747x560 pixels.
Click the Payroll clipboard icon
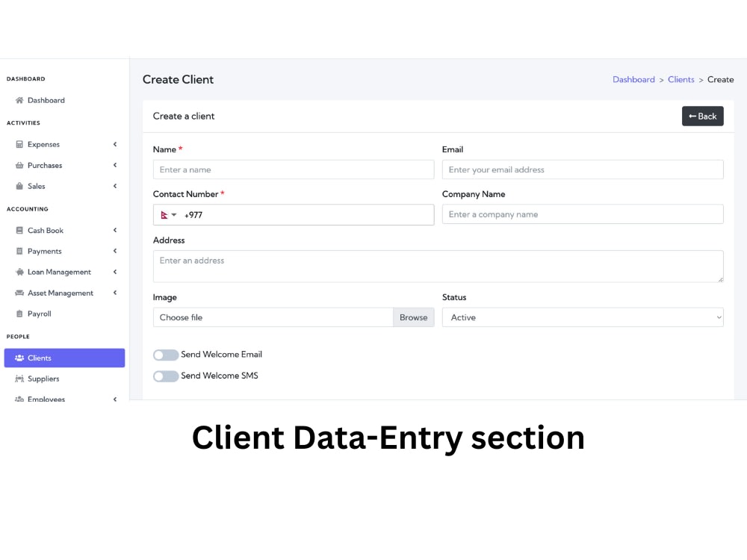tap(19, 314)
